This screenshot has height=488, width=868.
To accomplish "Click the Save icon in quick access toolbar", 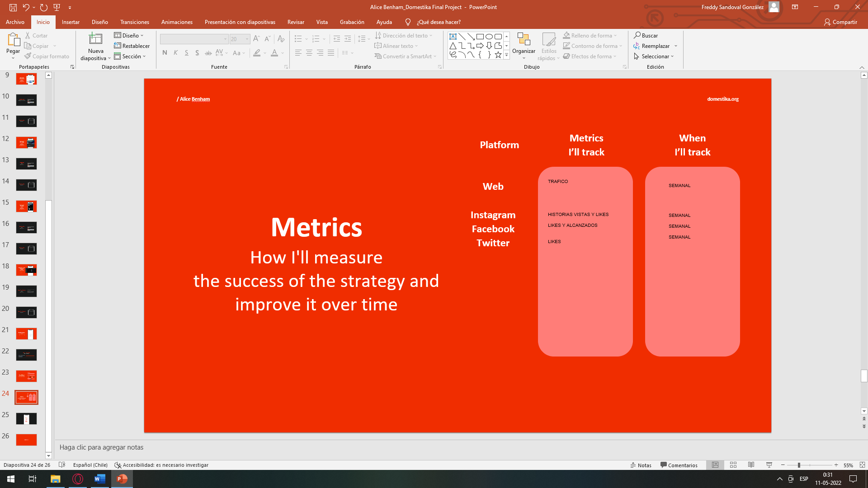I will tap(13, 7).
